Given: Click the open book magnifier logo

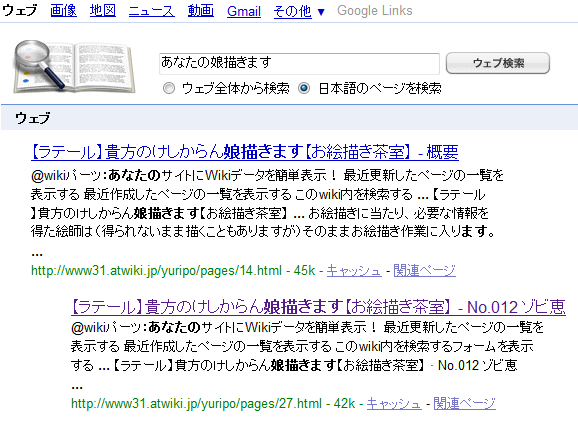Looking at the screenshot, I should [x=74, y=67].
